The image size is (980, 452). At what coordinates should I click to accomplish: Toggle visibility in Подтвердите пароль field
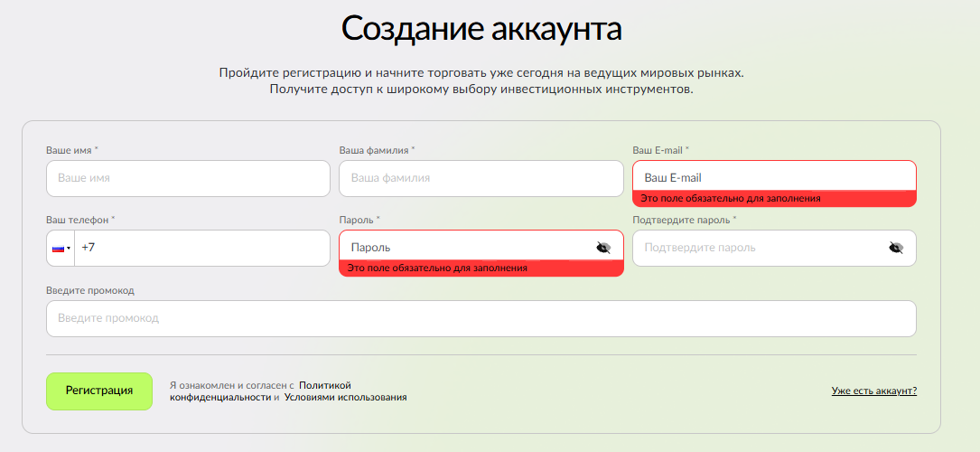point(895,248)
